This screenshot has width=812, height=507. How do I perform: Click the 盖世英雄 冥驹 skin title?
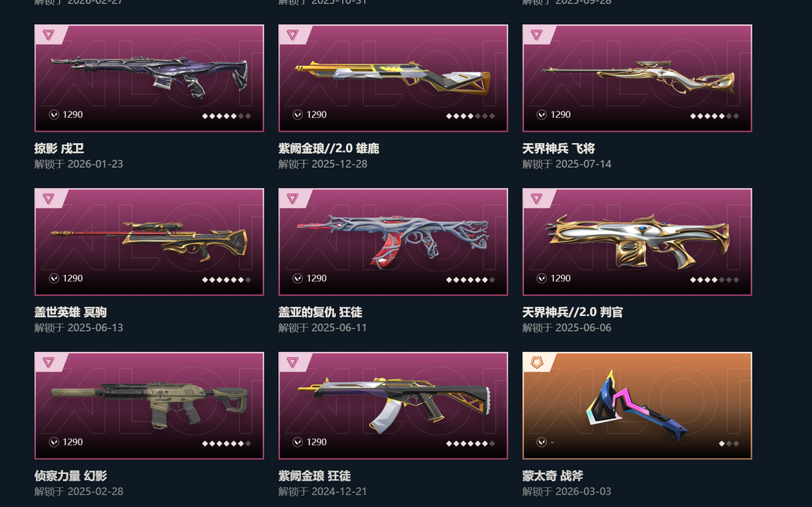coord(71,311)
